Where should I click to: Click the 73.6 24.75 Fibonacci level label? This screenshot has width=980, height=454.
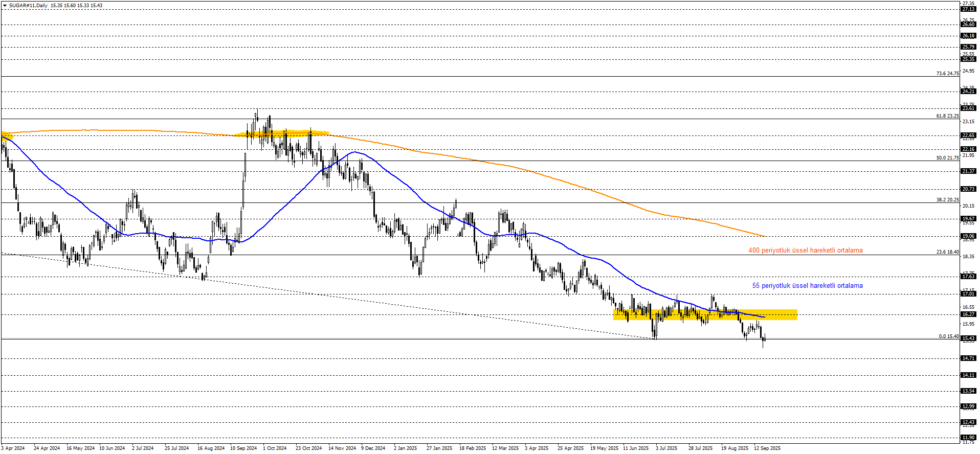[x=947, y=74]
